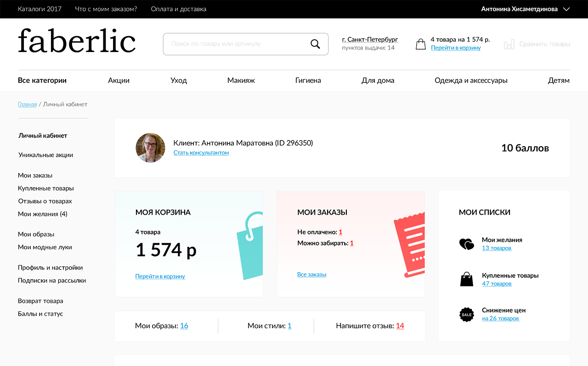Click the МОИ ЗАКАЗЫ card heading
This screenshot has height=366, width=588.
click(x=322, y=212)
